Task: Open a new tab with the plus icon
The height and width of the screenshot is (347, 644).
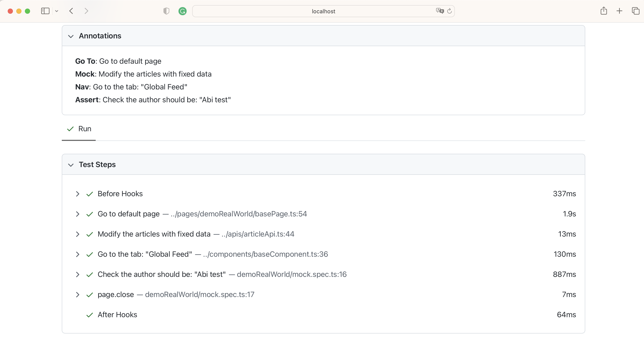Action: click(619, 11)
